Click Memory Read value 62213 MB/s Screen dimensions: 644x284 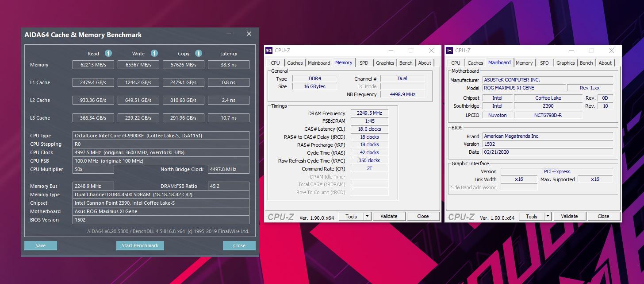coord(93,65)
